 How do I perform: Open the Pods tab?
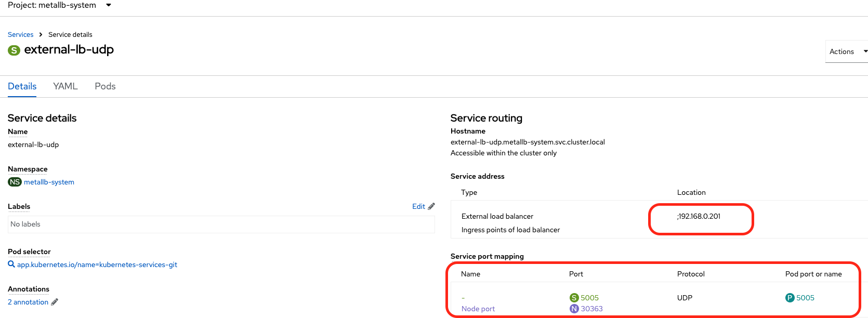pos(105,86)
